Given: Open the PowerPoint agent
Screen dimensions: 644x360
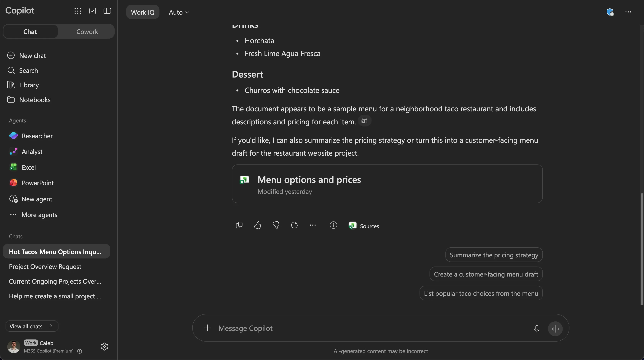Looking at the screenshot, I should coord(31,183).
